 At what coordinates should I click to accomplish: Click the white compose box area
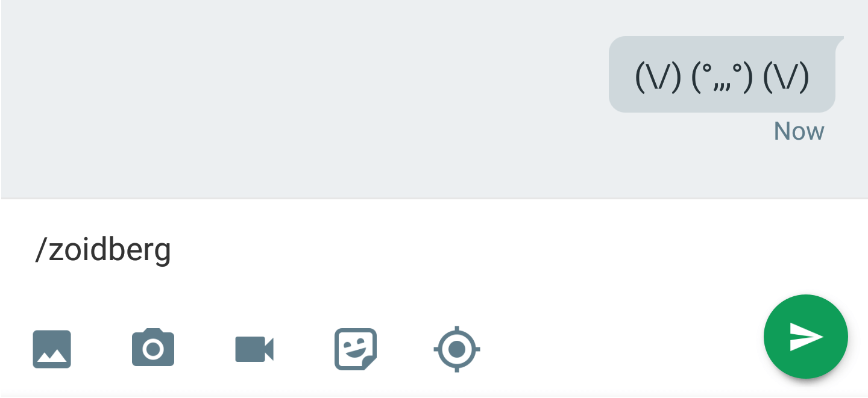(434, 250)
